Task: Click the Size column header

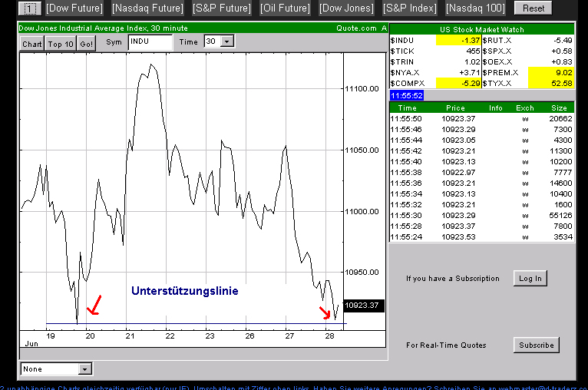Action: coord(559,108)
